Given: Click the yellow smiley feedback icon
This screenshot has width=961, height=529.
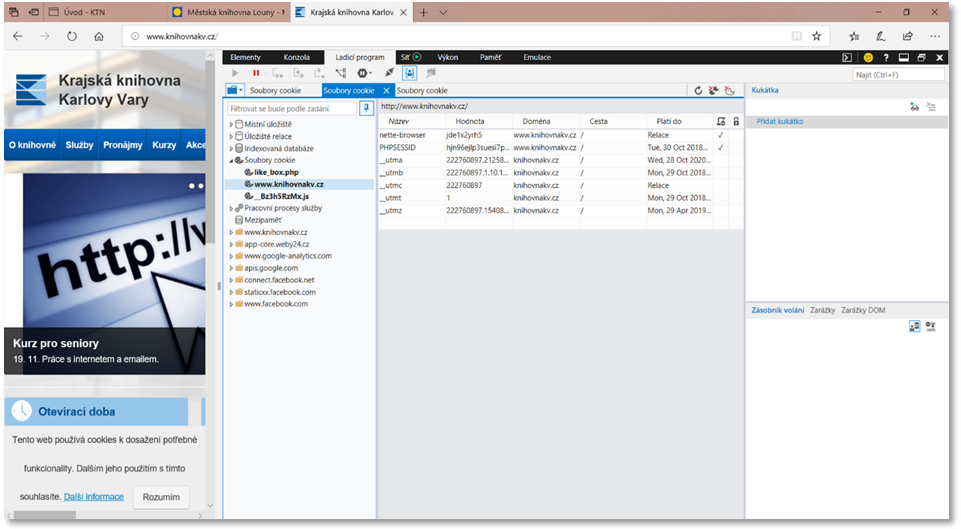Looking at the screenshot, I should 868,58.
